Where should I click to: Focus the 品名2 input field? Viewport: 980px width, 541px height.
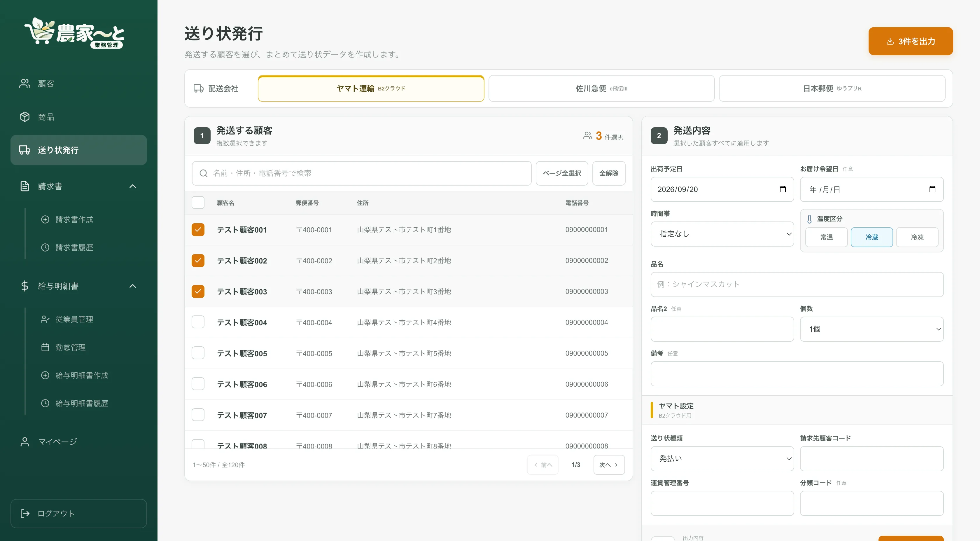coord(722,329)
